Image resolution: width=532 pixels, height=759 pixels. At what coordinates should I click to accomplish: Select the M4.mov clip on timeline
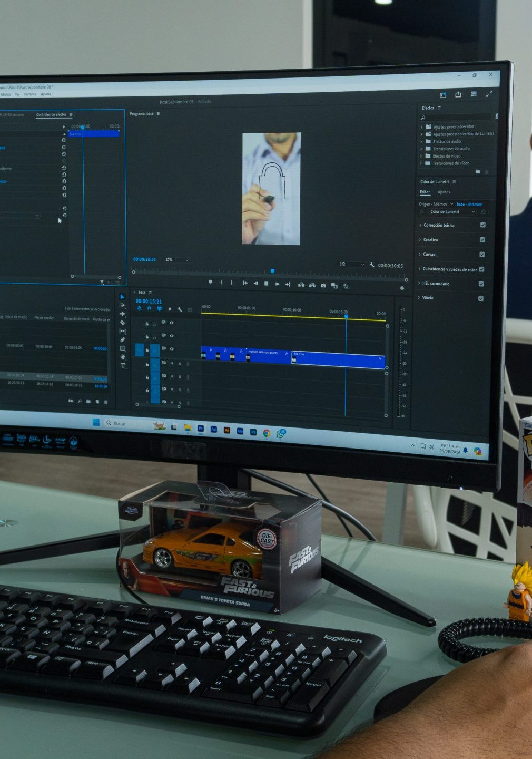pos(339,360)
